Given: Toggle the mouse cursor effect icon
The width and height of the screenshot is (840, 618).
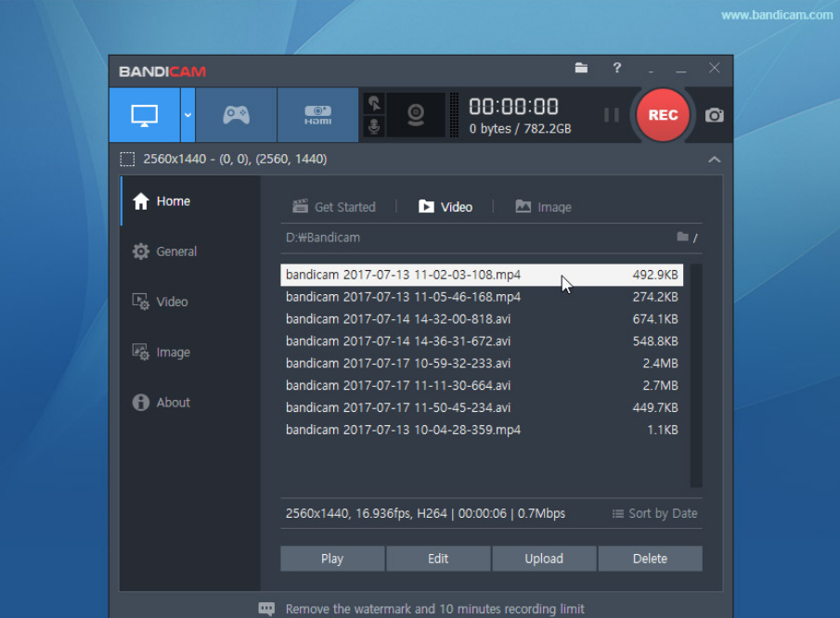Looking at the screenshot, I should [x=374, y=103].
